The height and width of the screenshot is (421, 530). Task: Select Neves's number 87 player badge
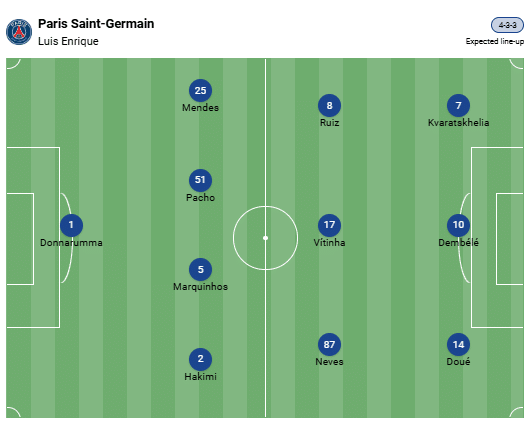[330, 345]
